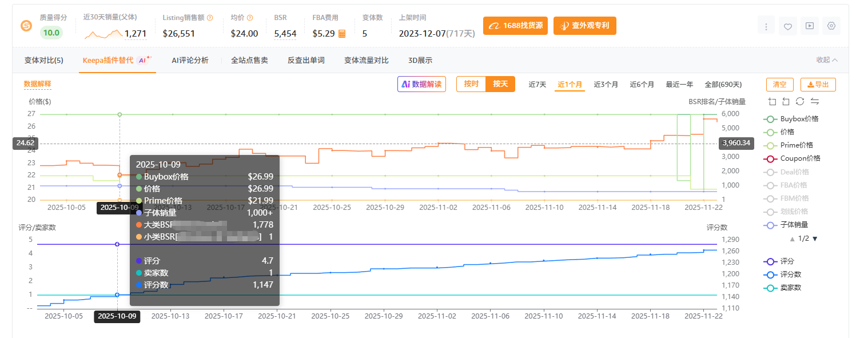868x338 pixels.
Task: Click the 1688找货源 button
Action: [516, 26]
